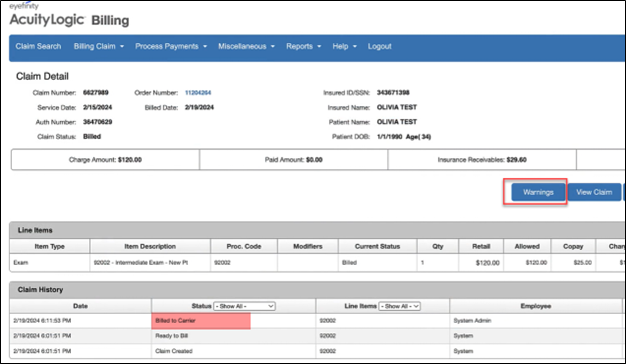This screenshot has width=626, height=364.
Task: Open the Help menu
Action: [345, 46]
